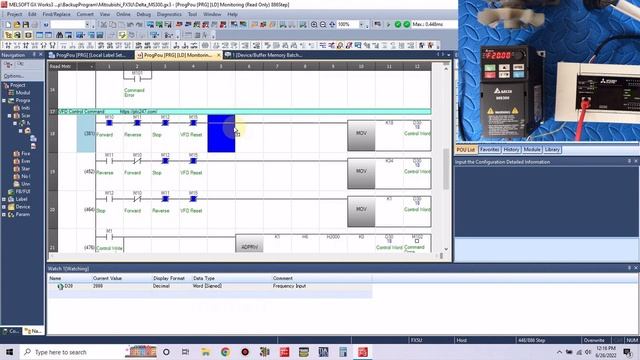Open the Find/Replace menu
This screenshot has height=360, width=640.
click(x=56, y=14)
